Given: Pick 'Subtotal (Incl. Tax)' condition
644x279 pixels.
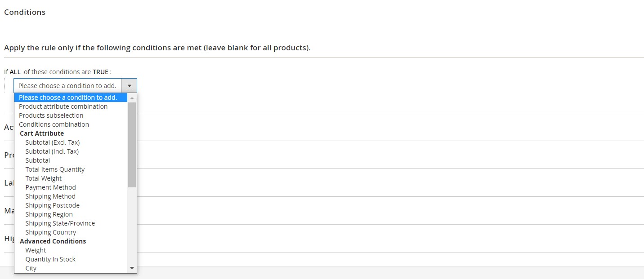Looking at the screenshot, I should coord(52,151).
